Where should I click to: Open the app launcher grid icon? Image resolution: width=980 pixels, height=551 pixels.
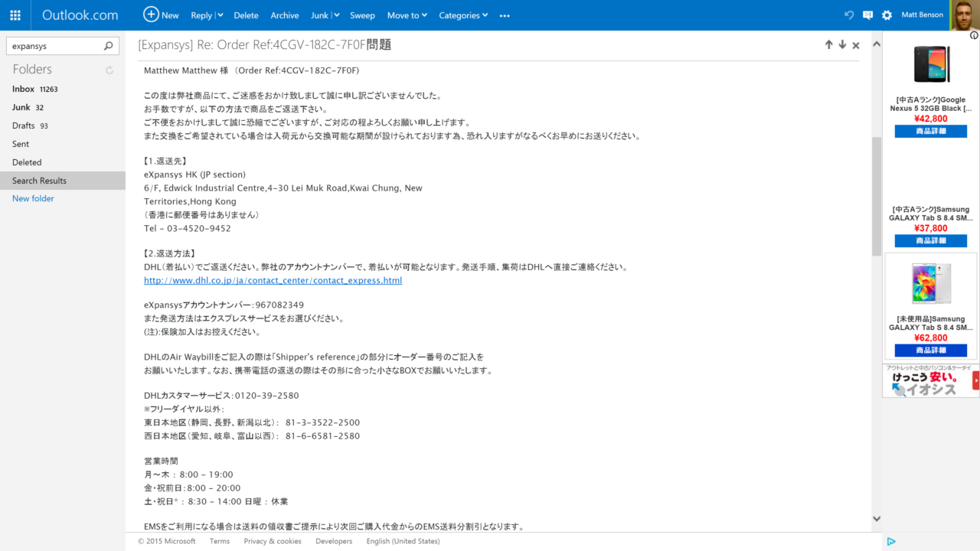(15, 15)
